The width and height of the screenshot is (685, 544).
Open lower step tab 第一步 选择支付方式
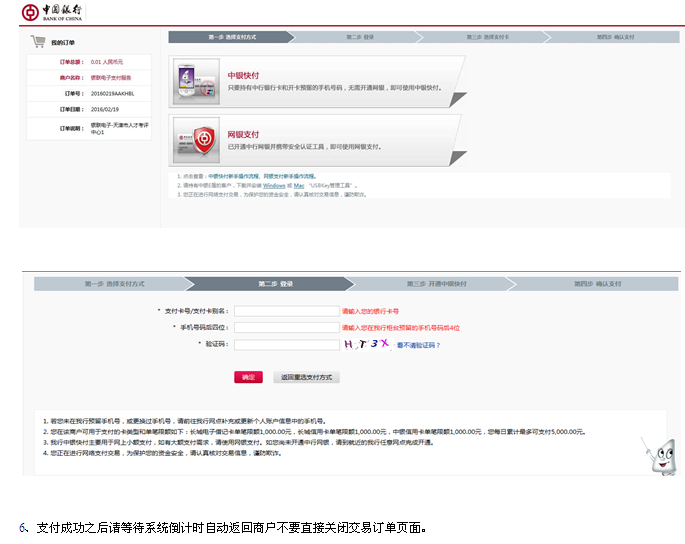[x=114, y=284]
